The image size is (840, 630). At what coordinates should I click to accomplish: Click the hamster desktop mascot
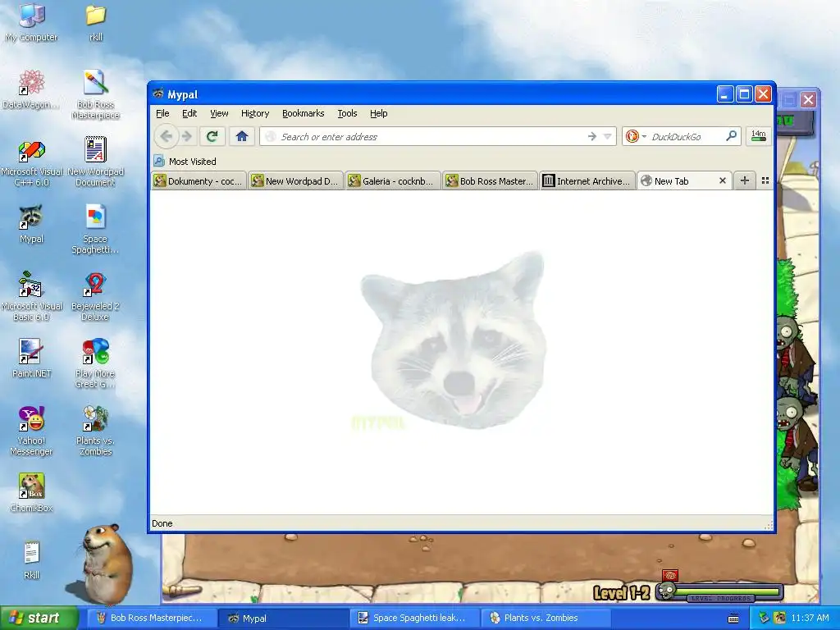click(107, 565)
